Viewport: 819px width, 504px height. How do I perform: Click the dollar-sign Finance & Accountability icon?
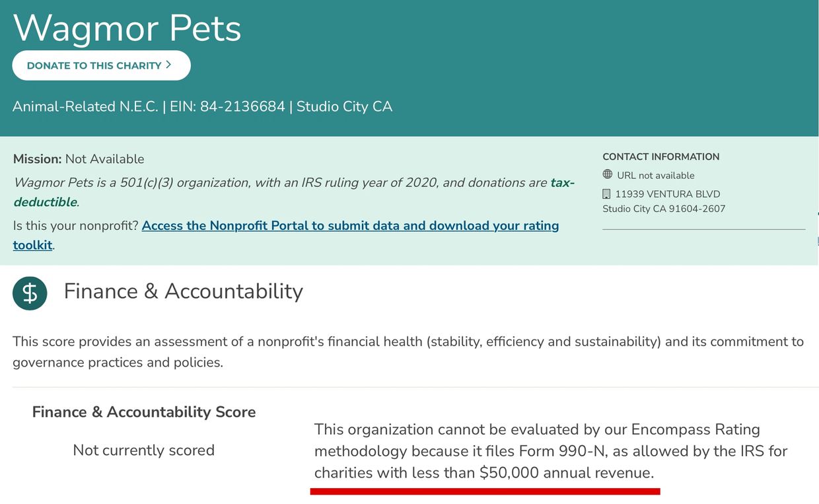click(30, 293)
